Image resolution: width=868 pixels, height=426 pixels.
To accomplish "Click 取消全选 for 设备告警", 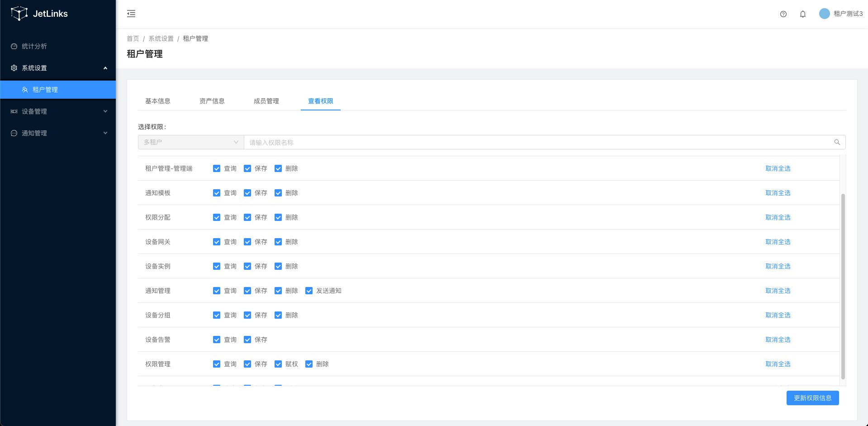I will click(x=778, y=340).
